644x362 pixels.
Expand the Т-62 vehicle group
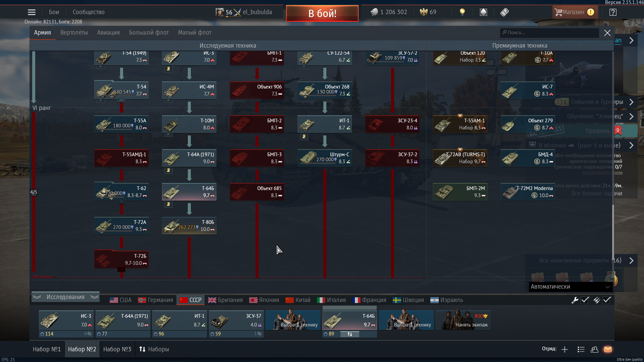pos(121,201)
